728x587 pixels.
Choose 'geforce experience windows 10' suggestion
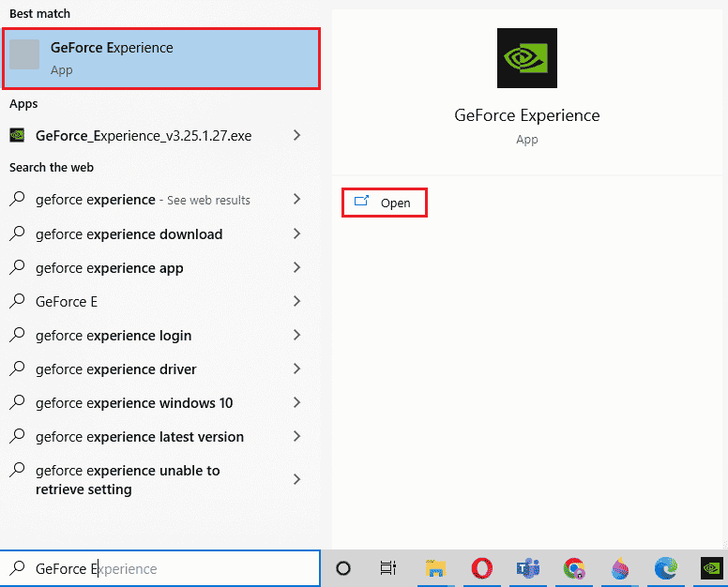(133, 403)
